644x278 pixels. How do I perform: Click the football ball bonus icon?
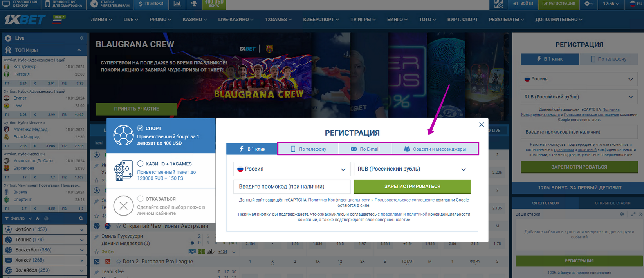click(x=123, y=135)
